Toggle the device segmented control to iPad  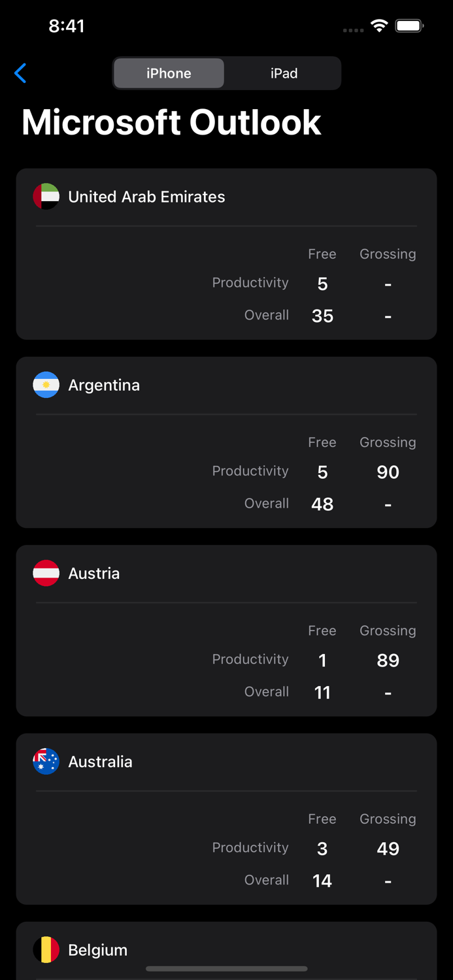(284, 73)
